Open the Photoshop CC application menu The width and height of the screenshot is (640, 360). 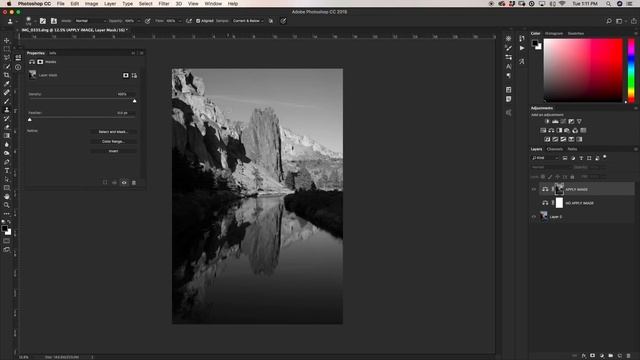[x=34, y=3]
